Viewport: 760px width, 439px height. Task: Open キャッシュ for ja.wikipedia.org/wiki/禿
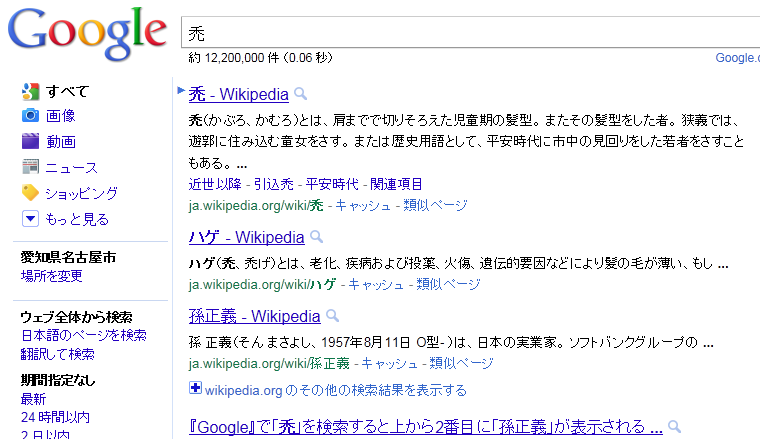(x=363, y=205)
